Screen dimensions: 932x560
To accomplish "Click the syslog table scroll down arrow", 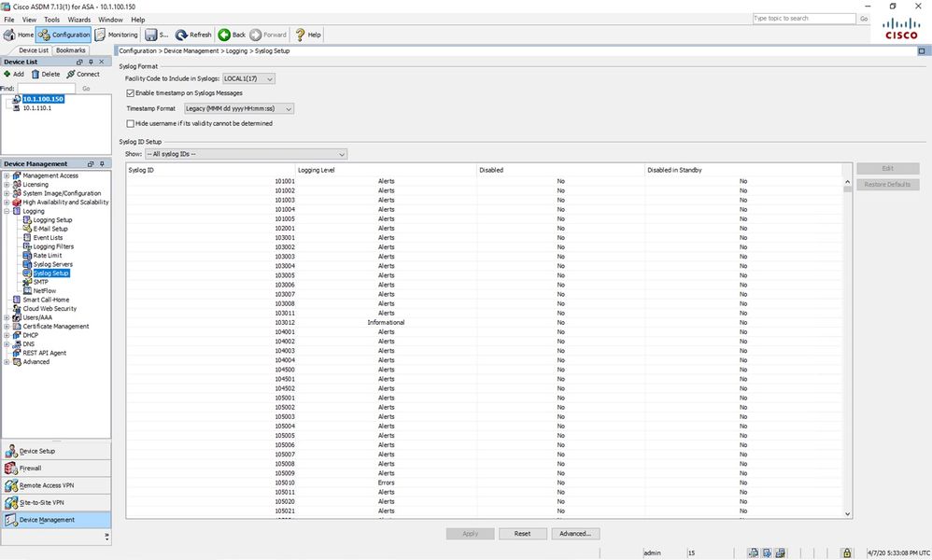I will (x=848, y=514).
